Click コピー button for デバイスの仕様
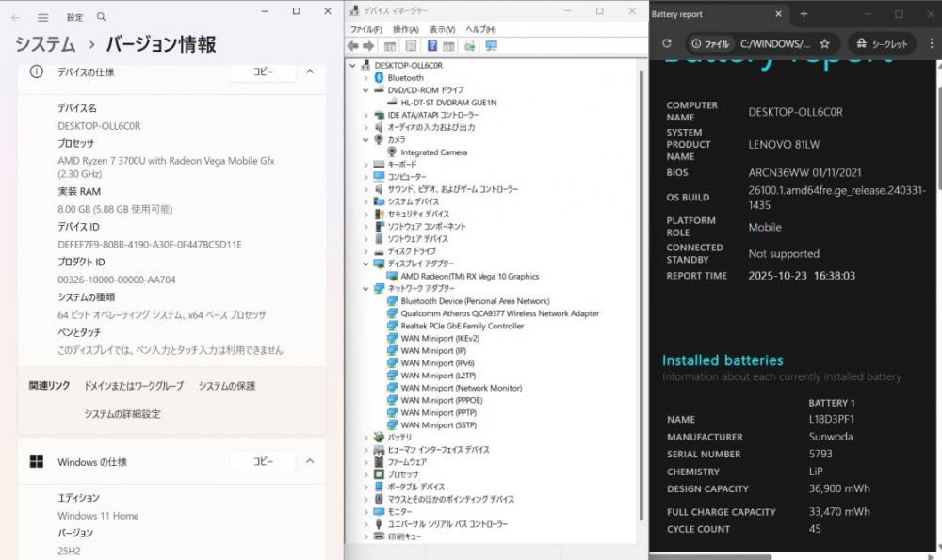Screen dimensions: 942x560 click(263, 72)
